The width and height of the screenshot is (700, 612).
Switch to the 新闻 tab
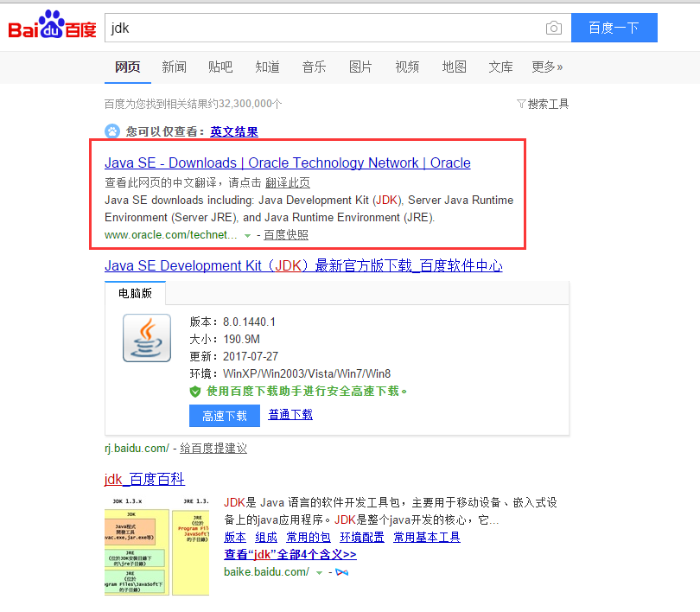pos(174,67)
